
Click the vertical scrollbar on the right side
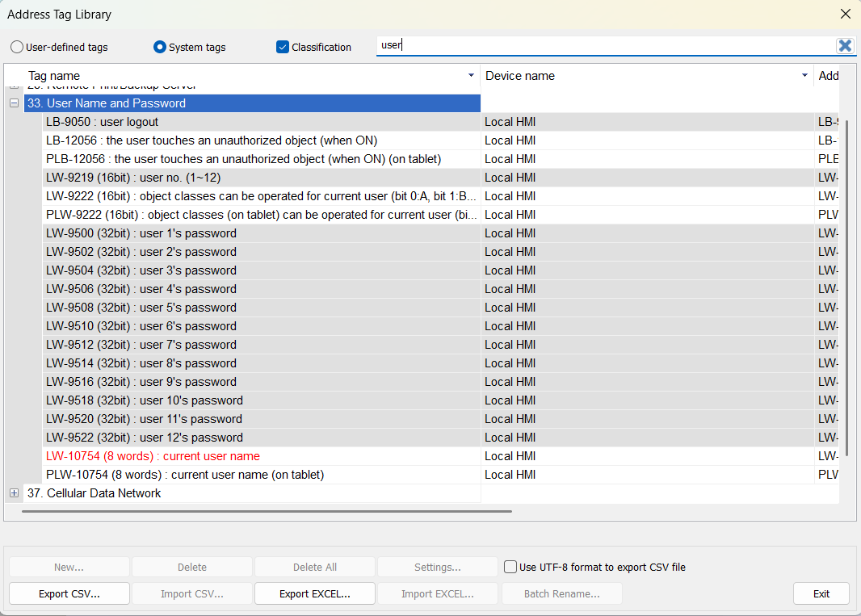(x=847, y=283)
